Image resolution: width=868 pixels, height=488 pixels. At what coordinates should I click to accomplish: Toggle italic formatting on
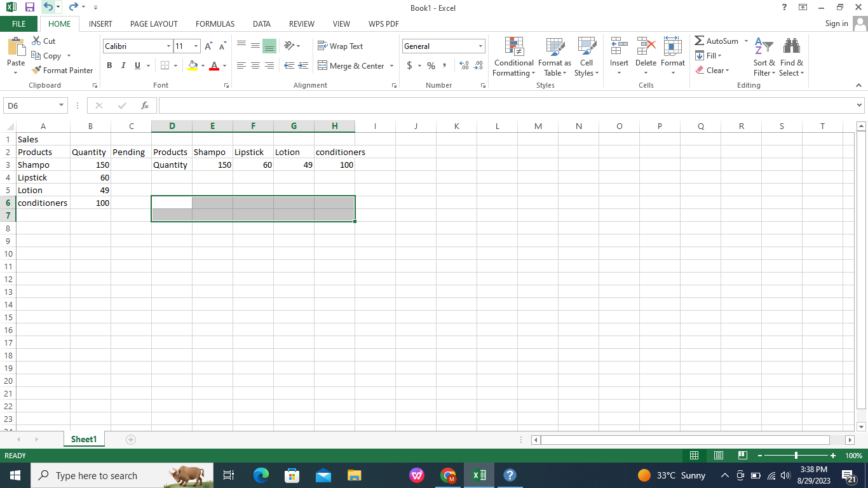[123, 65]
